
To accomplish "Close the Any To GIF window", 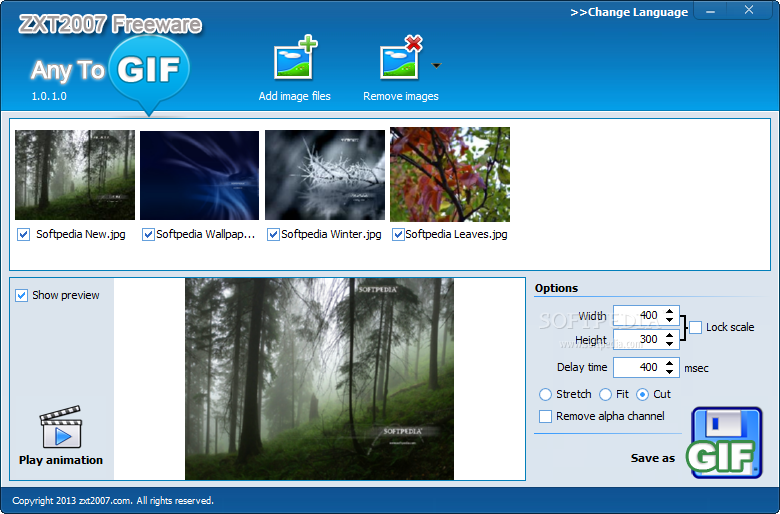I will [749, 10].
